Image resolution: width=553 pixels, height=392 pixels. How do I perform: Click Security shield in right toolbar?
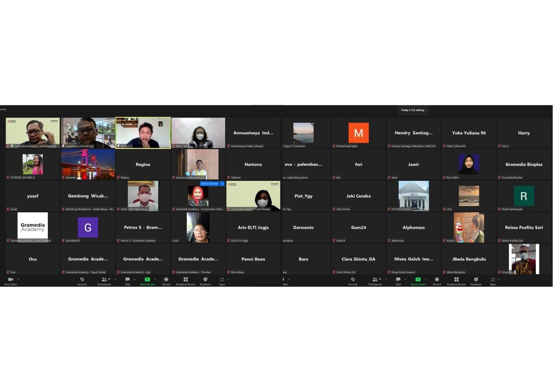[x=353, y=280]
